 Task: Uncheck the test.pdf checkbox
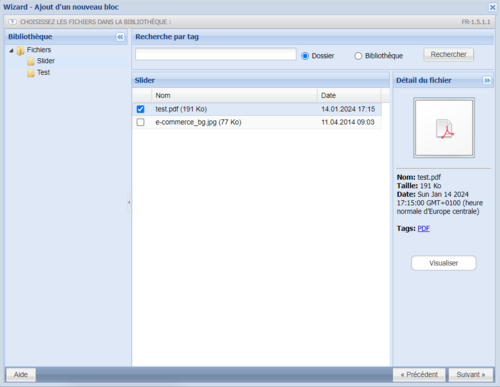point(140,109)
